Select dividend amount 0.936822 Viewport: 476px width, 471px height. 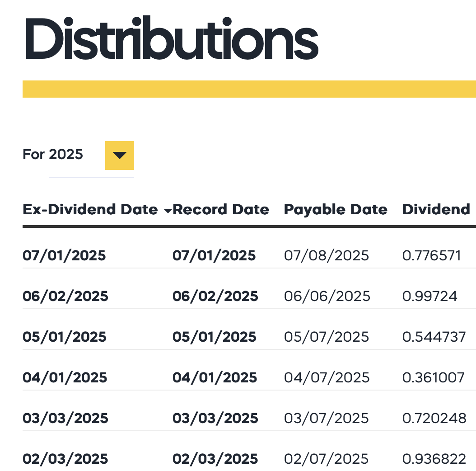(x=434, y=459)
